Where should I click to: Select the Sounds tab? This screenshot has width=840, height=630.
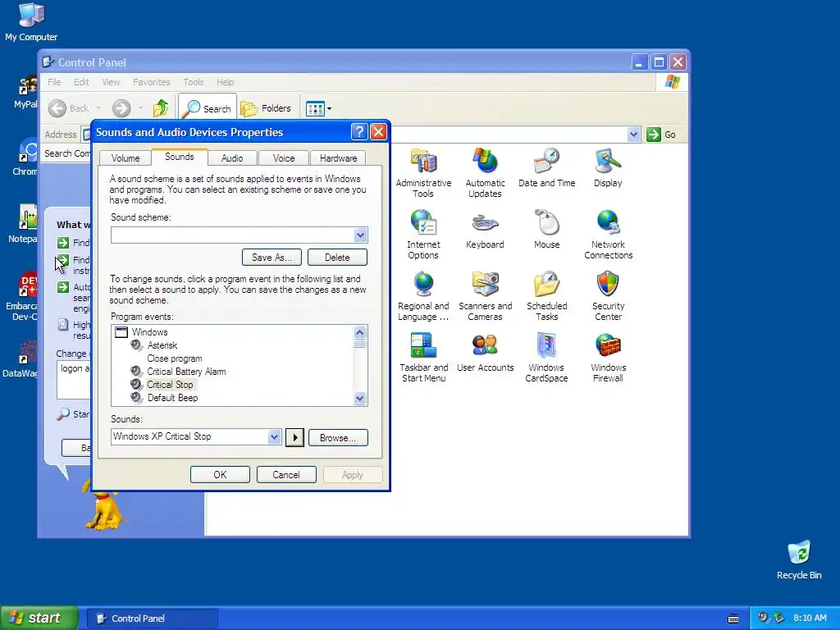180,157
